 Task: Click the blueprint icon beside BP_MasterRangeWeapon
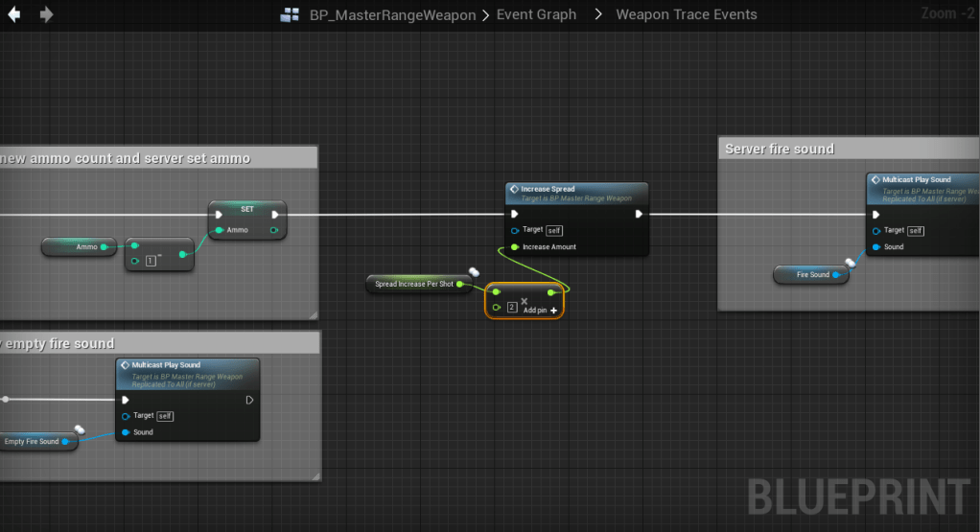pos(290,15)
